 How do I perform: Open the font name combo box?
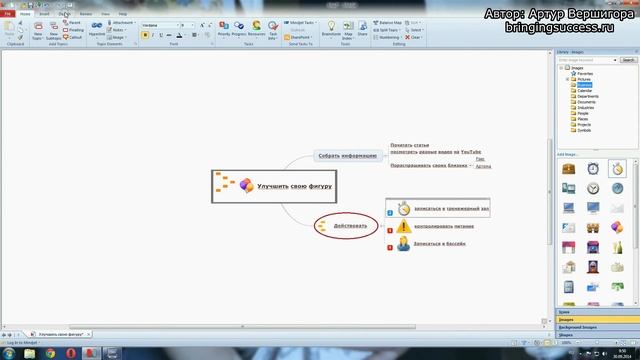[x=161, y=25]
